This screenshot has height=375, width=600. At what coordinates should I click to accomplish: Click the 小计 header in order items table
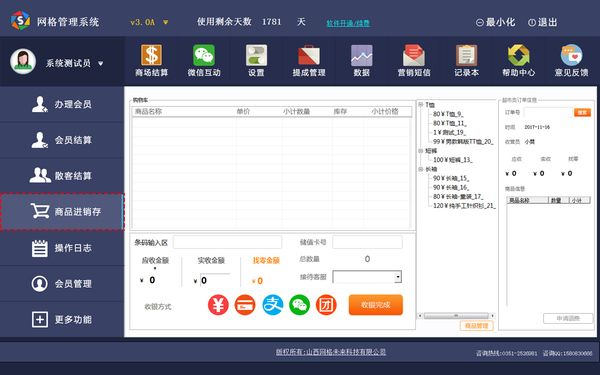pos(579,200)
